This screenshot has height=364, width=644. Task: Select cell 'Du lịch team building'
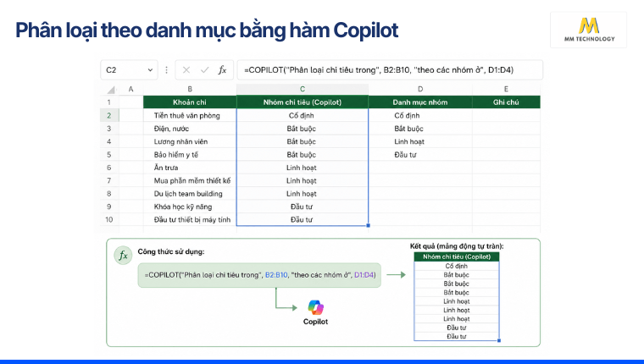coord(190,194)
